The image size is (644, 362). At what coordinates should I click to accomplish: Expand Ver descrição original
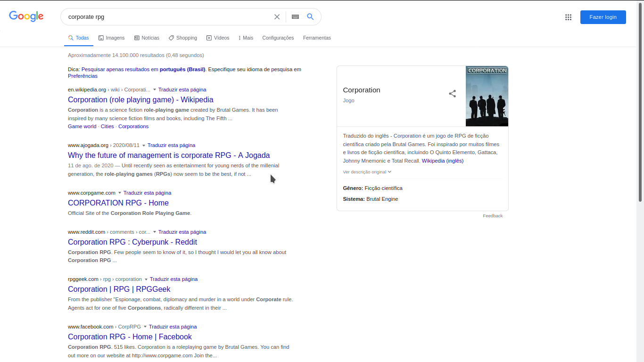pyautogui.click(x=367, y=172)
